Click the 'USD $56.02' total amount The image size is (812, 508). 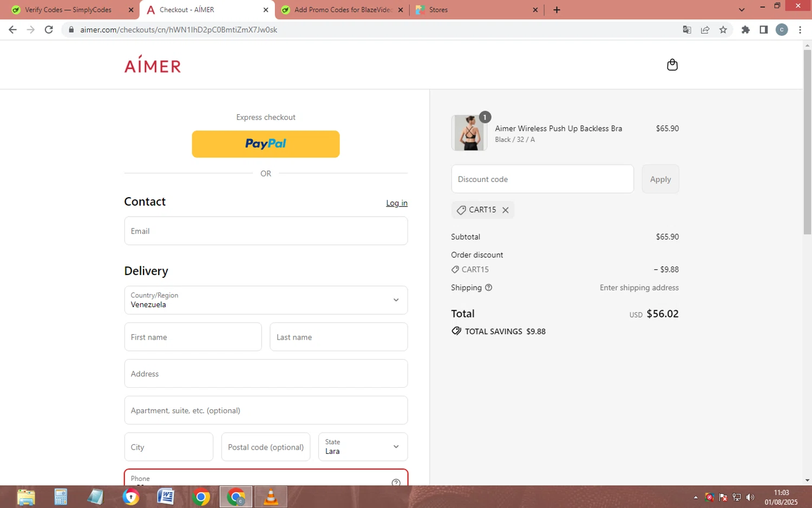[654, 314]
